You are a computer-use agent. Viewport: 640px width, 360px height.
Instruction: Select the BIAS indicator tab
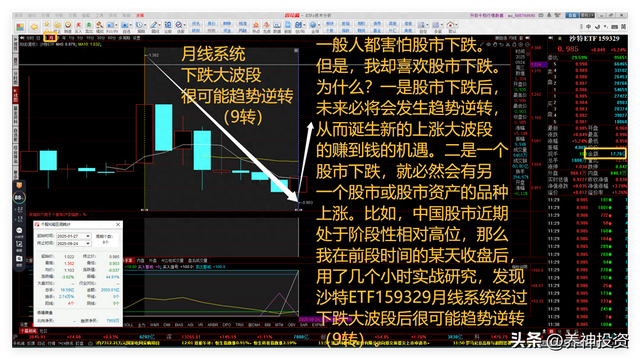click(178, 324)
